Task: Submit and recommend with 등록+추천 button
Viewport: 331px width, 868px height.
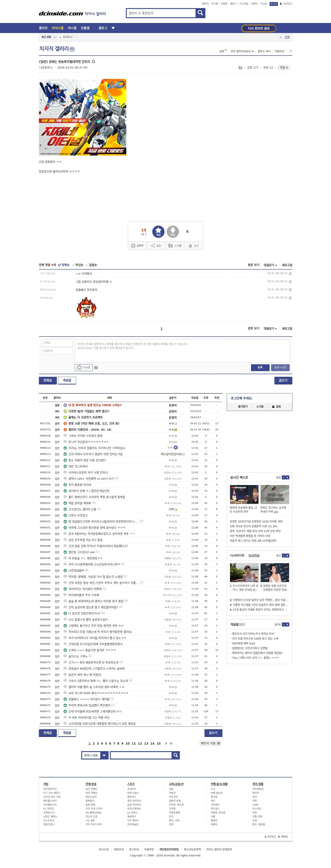Action: coord(280,367)
